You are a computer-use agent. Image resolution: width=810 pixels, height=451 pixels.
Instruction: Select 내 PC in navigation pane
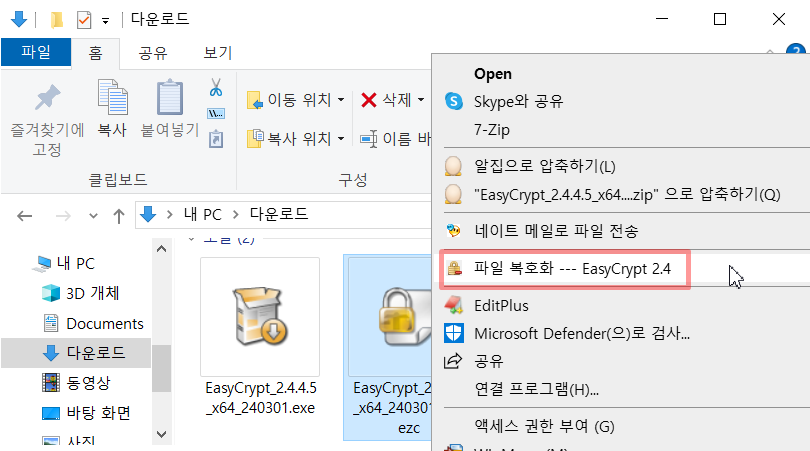point(76,263)
